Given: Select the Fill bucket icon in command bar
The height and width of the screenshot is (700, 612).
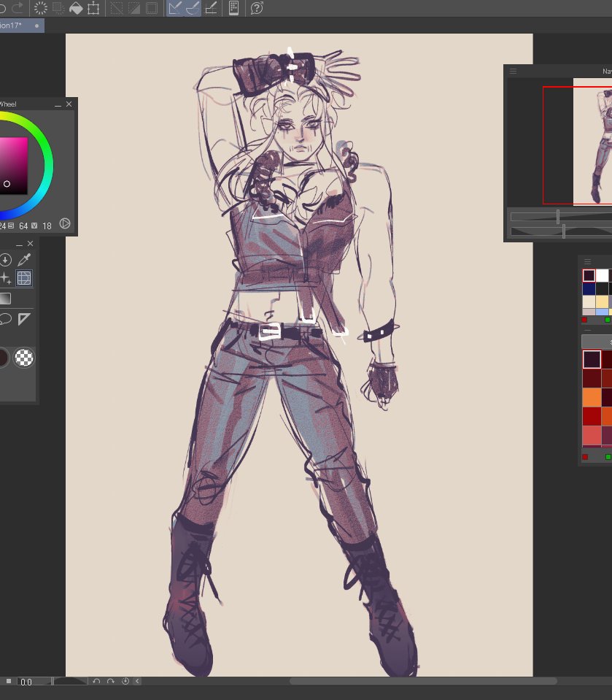Looking at the screenshot, I should click(x=76, y=8).
